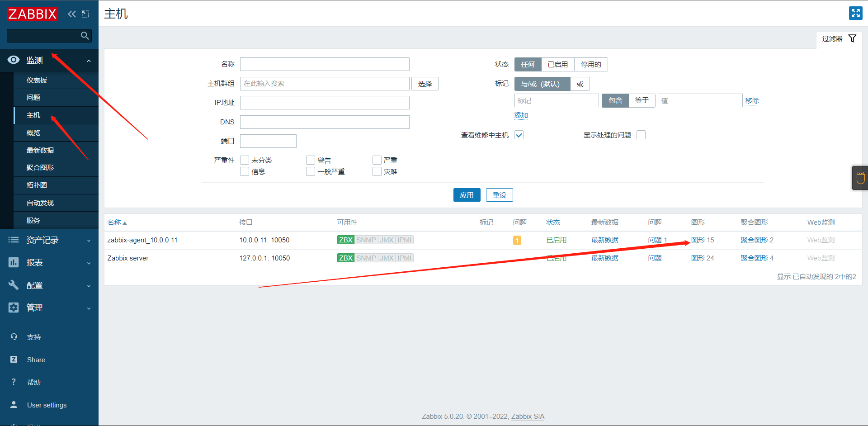Check the 一般严重 severity checkbox
868x426 pixels.
pos(311,171)
